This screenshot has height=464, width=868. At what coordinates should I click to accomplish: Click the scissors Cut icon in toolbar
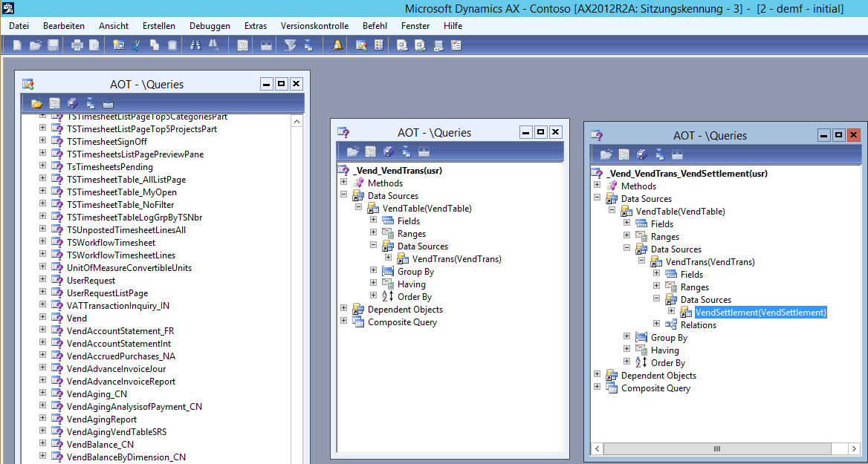click(x=136, y=45)
